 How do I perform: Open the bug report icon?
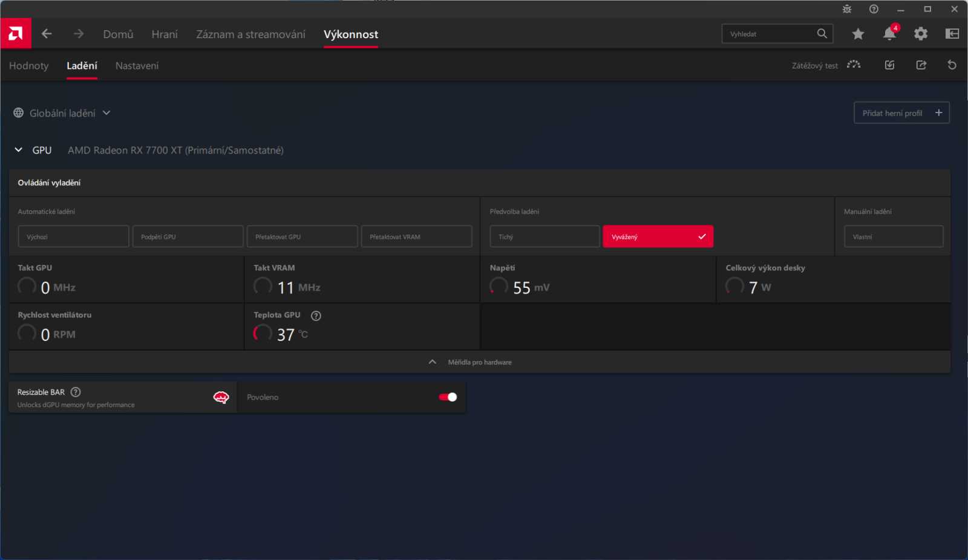pyautogui.click(x=847, y=9)
